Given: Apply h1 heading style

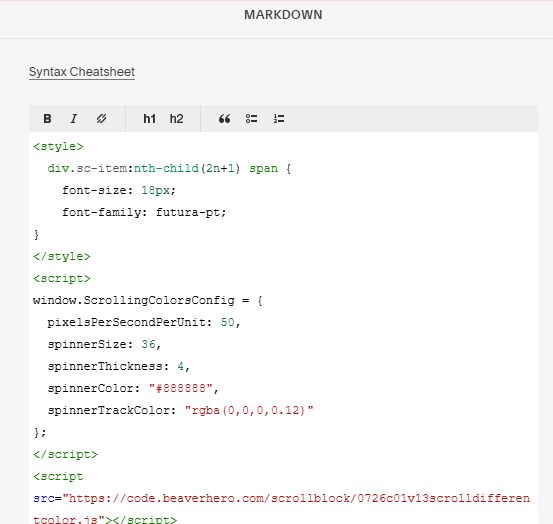Looking at the screenshot, I should (150, 118).
